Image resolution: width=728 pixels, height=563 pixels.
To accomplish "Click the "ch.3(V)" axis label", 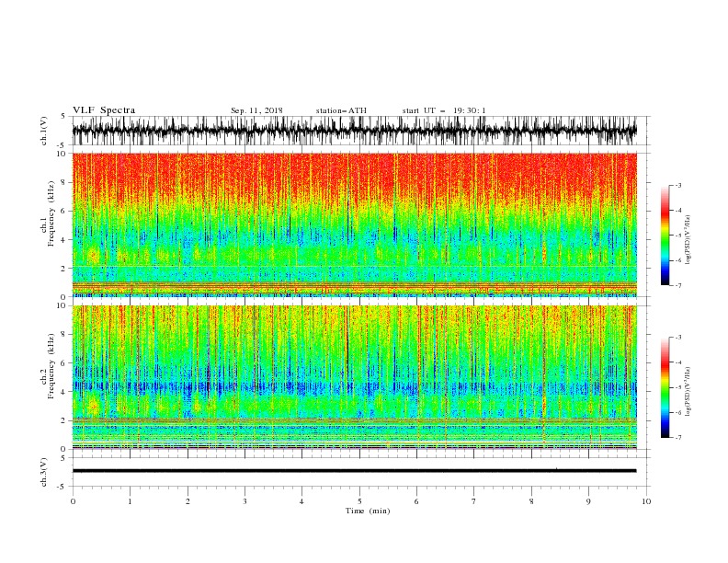I will (44, 472).
